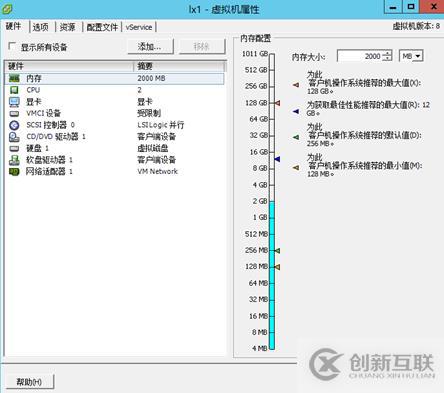Maximize the lx1 虚拟机属性 window
This screenshot has height=393, width=444.
click(411, 7)
